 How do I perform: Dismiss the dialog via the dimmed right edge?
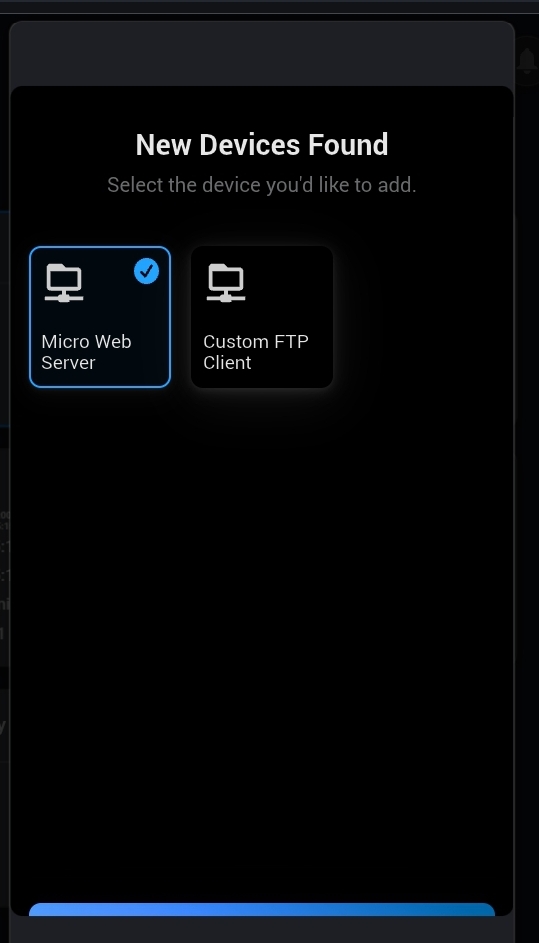click(x=527, y=481)
